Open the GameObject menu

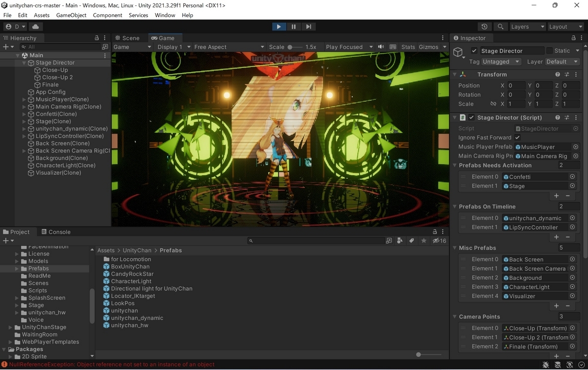click(x=71, y=15)
